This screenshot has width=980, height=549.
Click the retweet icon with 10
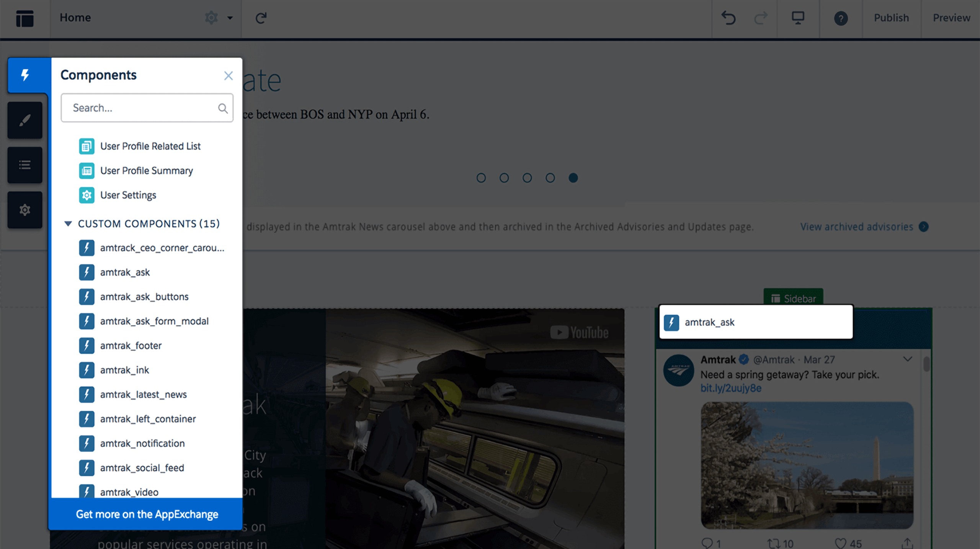tap(773, 543)
